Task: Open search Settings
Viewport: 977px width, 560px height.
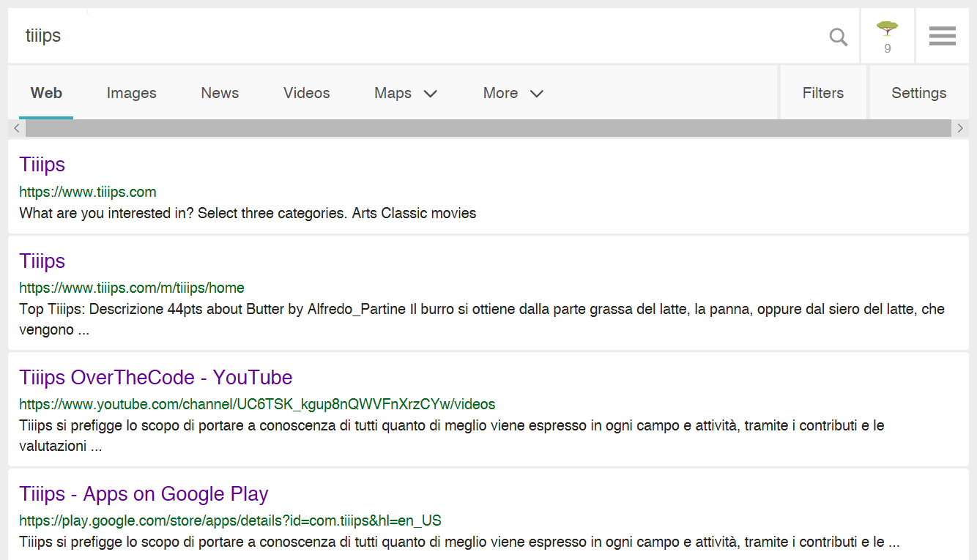Action: 918,93
